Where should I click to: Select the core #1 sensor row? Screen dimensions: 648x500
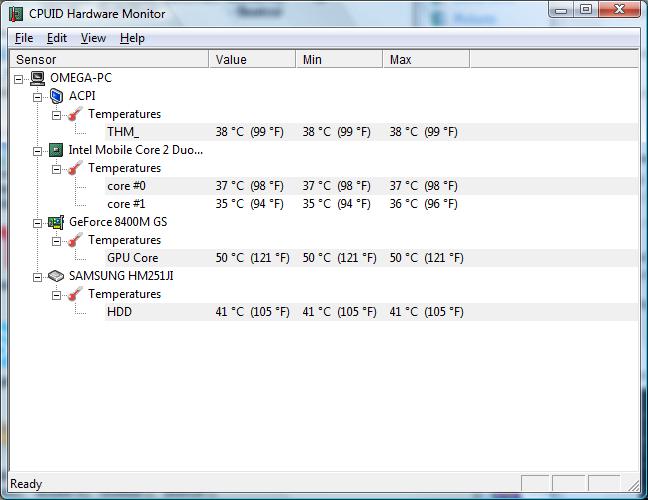[x=371, y=204]
